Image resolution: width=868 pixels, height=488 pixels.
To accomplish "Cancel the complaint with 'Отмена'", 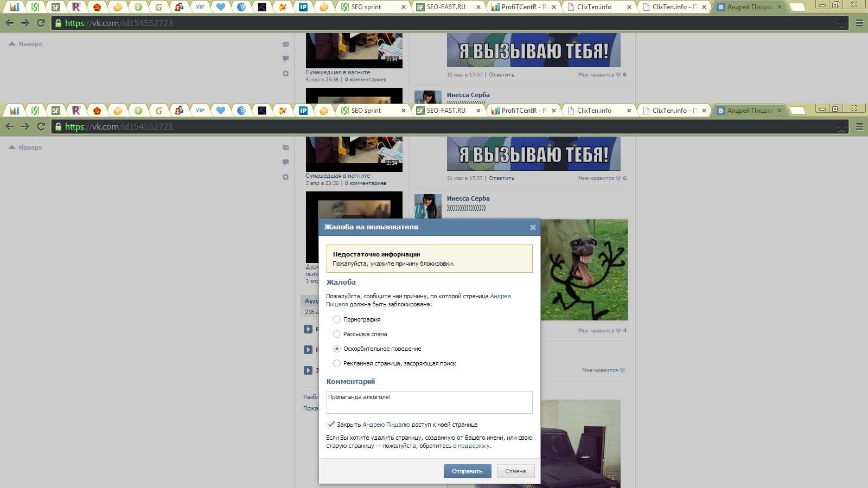I will [x=515, y=471].
